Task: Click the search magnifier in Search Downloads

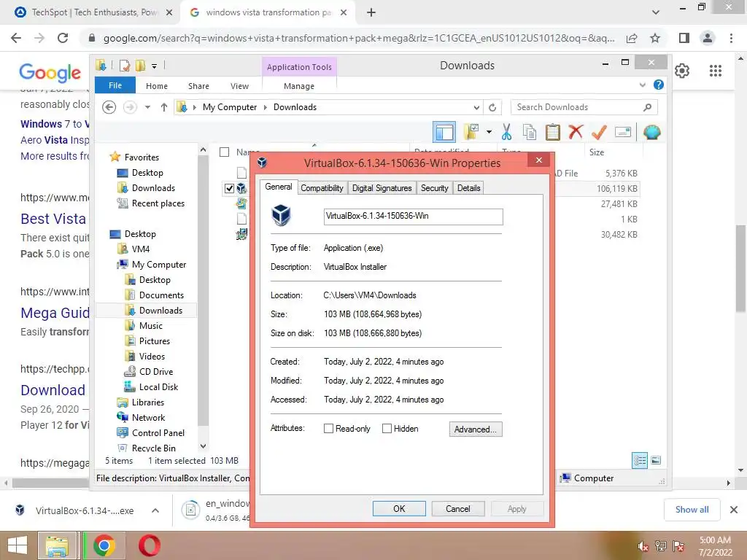Action: tap(647, 107)
